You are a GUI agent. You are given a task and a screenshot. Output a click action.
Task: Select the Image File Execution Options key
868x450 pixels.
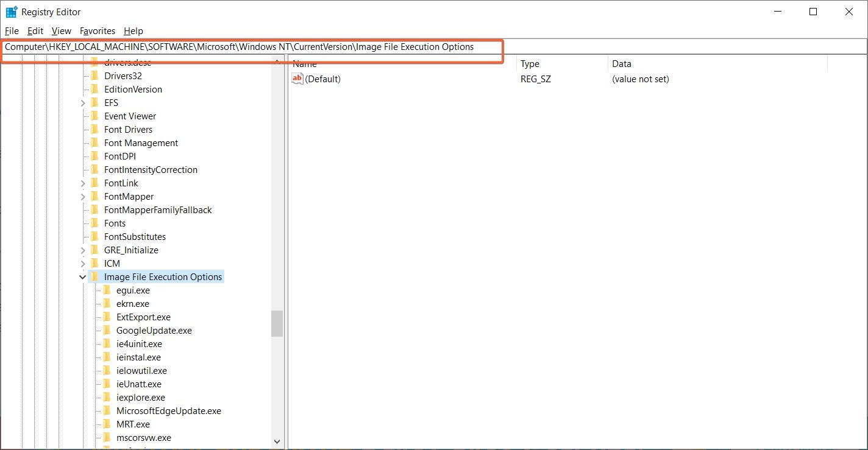[x=163, y=277]
